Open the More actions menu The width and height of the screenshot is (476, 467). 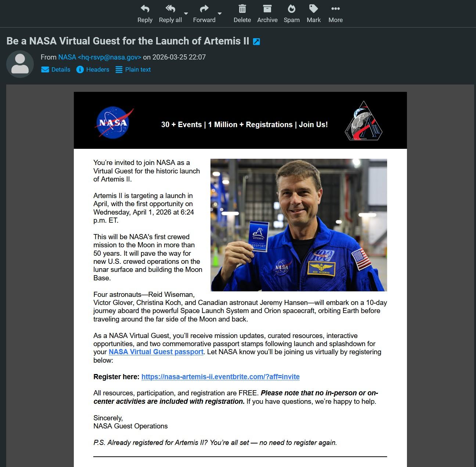[335, 14]
